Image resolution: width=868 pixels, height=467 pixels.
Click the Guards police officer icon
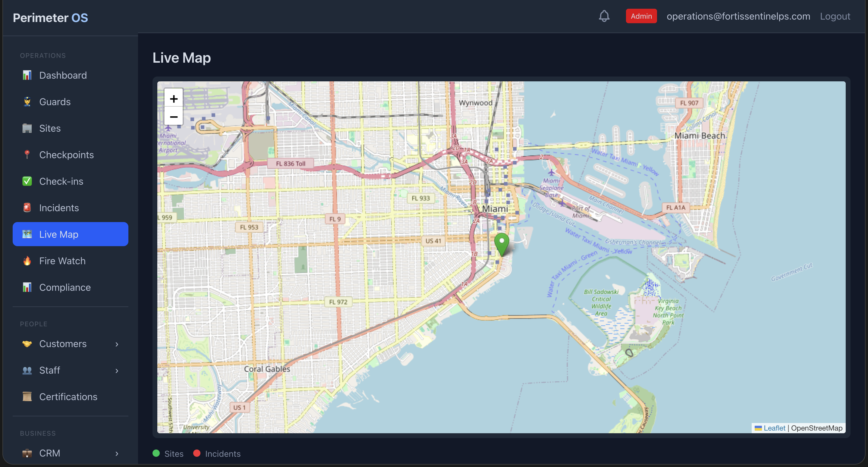(x=27, y=102)
